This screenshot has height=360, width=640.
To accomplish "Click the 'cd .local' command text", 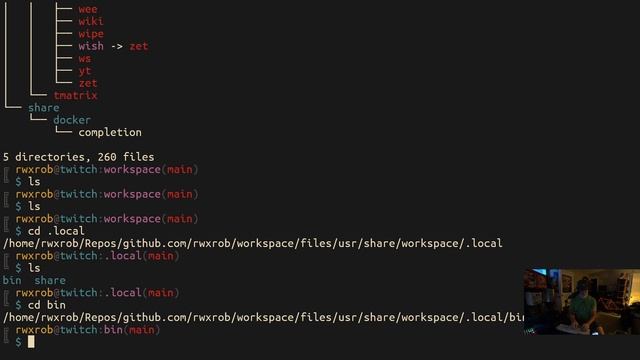I will pyautogui.click(x=56, y=231).
